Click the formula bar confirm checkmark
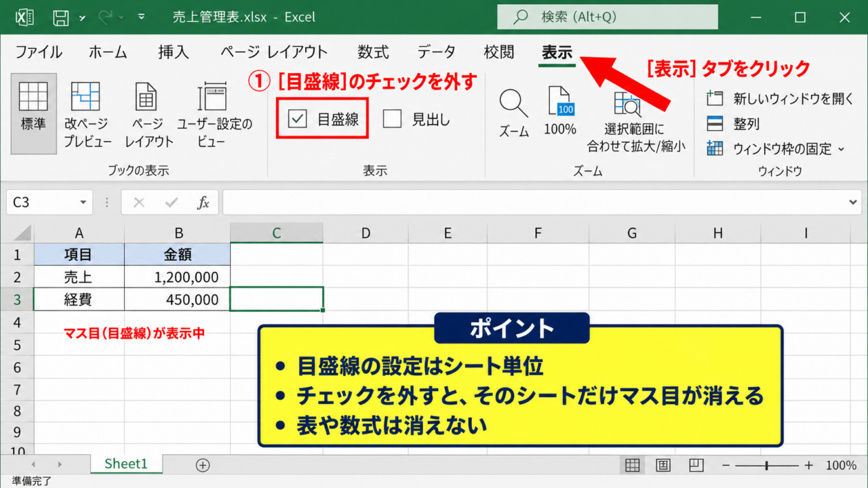 [x=171, y=203]
